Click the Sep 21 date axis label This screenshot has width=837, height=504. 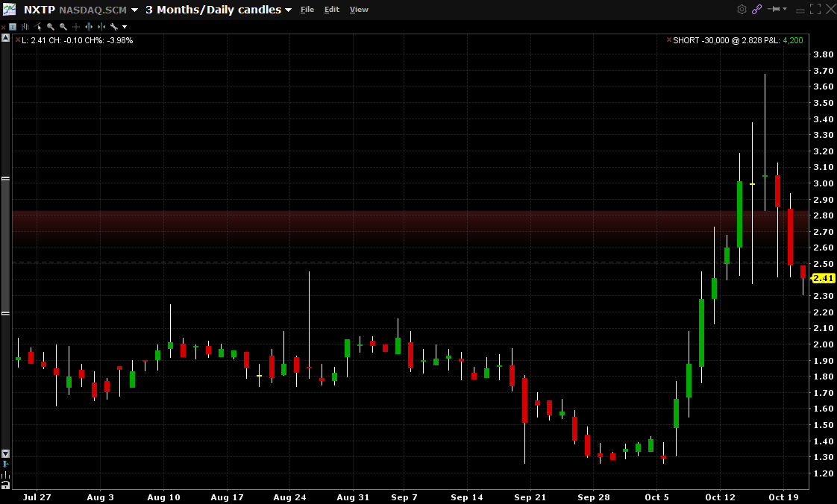[530, 497]
